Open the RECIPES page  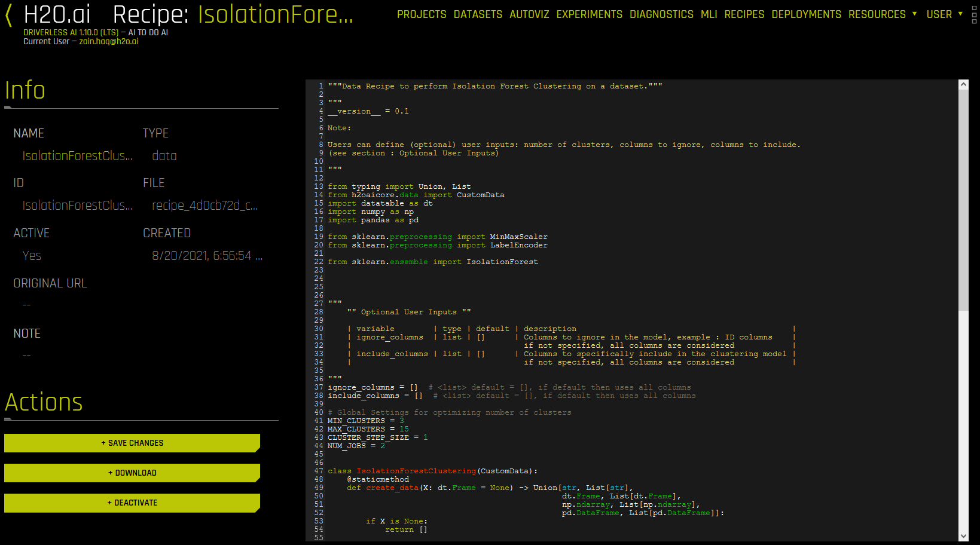pyautogui.click(x=744, y=14)
